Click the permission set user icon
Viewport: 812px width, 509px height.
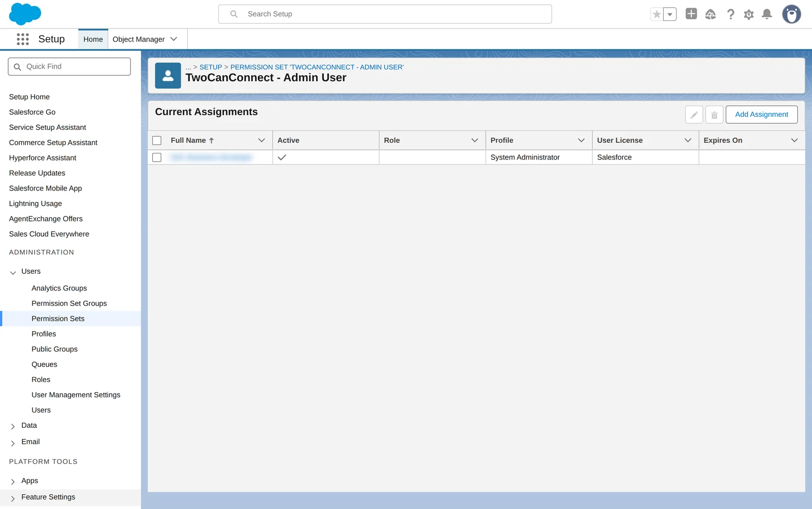[168, 76]
